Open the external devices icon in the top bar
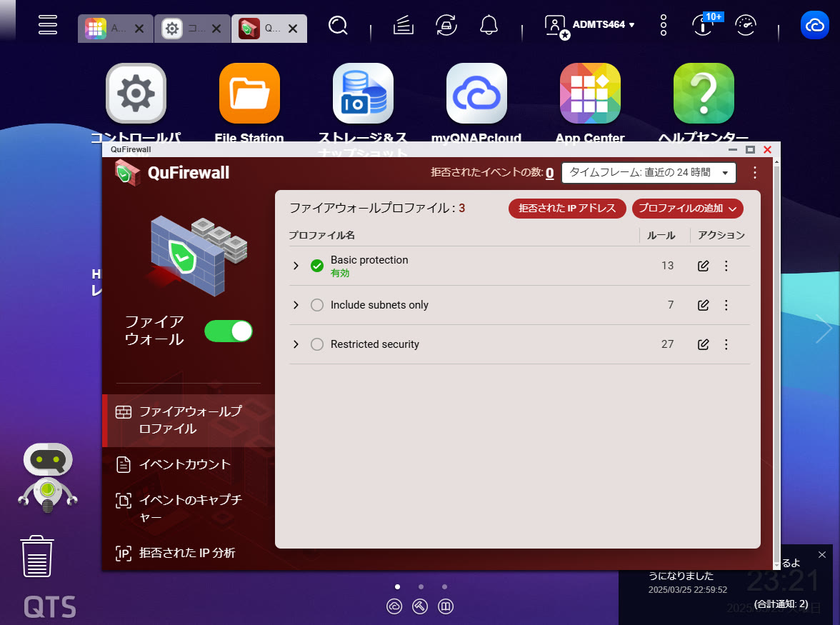 point(446,24)
